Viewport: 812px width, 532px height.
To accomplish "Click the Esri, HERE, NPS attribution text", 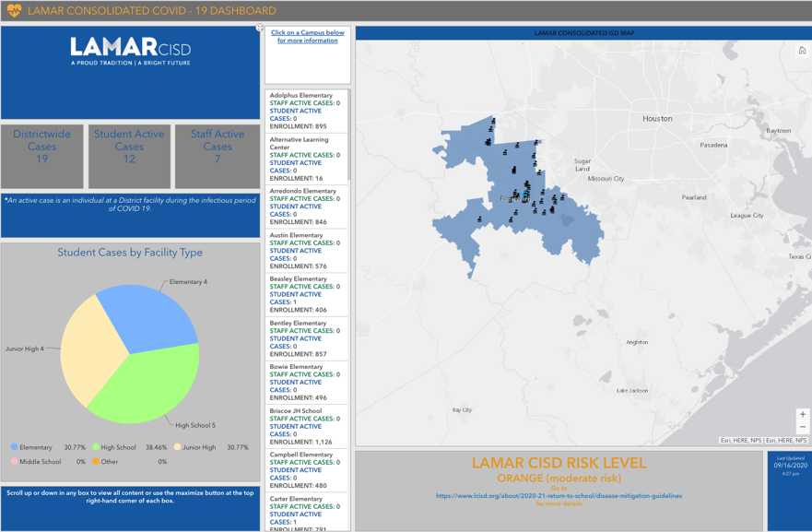I will coord(763,441).
